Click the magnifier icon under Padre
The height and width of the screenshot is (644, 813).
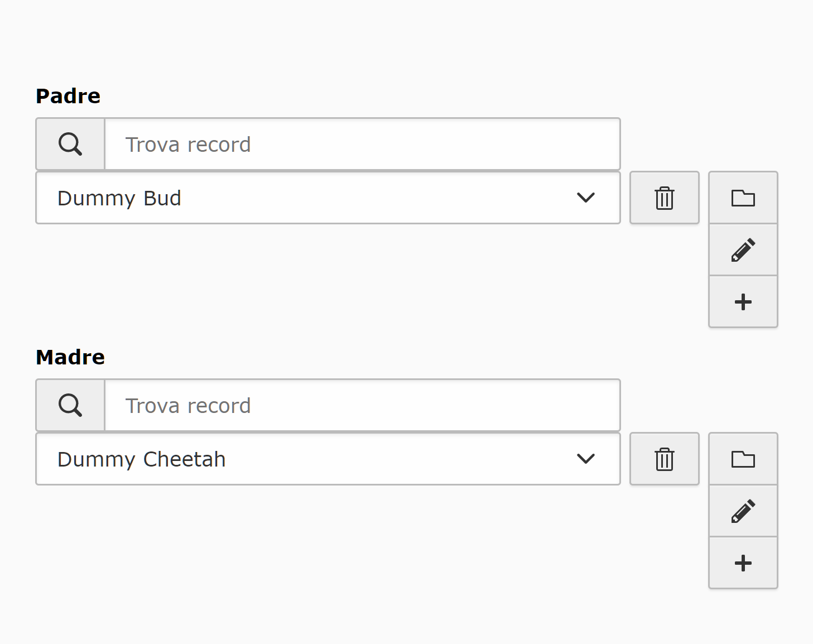[70, 144]
